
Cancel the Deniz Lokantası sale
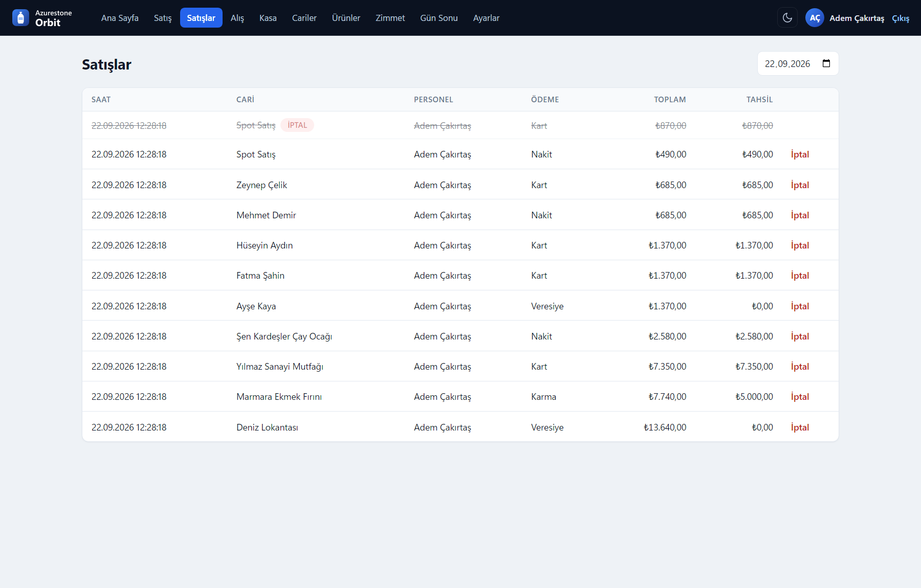800,427
